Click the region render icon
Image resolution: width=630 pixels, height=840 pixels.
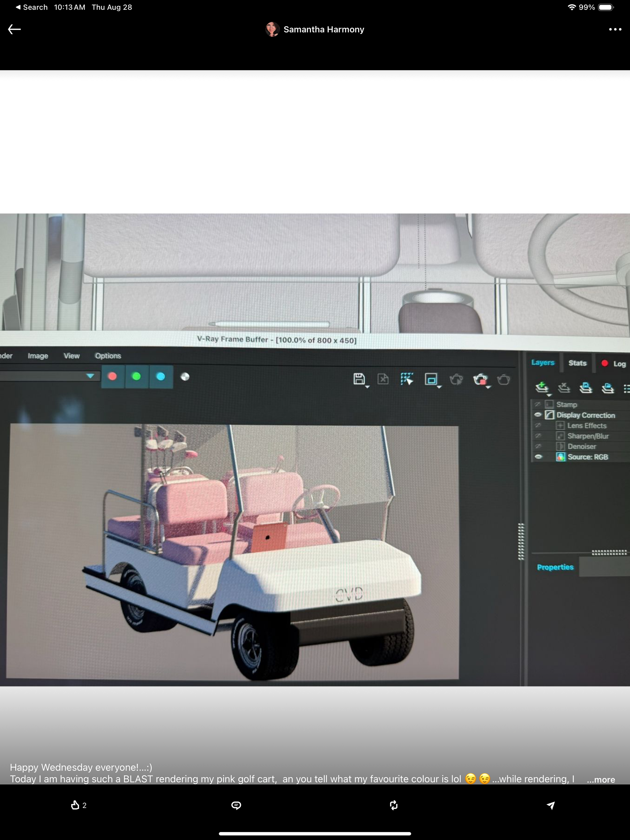click(430, 379)
